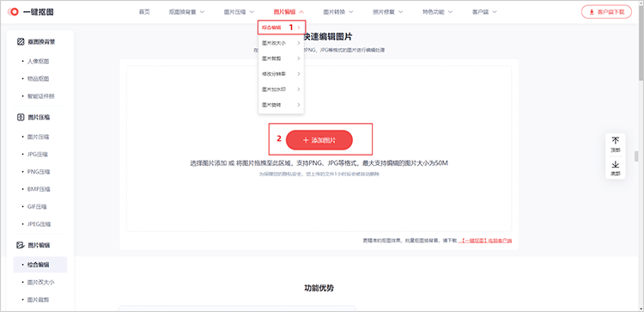Image resolution: width=644 pixels, height=312 pixels.
Task: Open the bulleted 图片压缩 sidebar item
Action: (38, 137)
